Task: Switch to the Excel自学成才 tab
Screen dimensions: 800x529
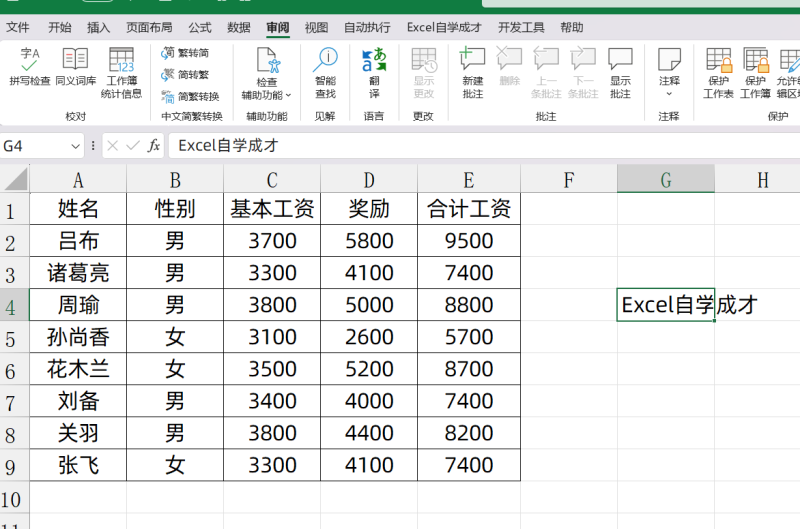Action: click(x=444, y=27)
